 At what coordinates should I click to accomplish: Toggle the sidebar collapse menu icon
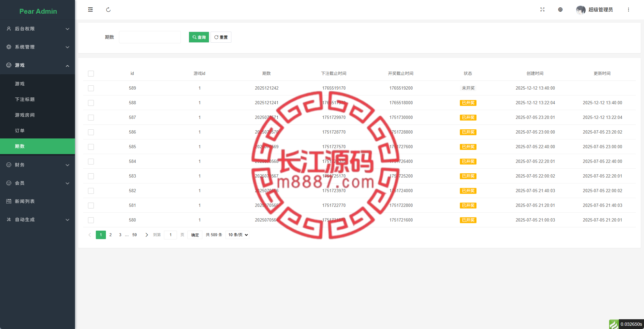click(x=90, y=10)
